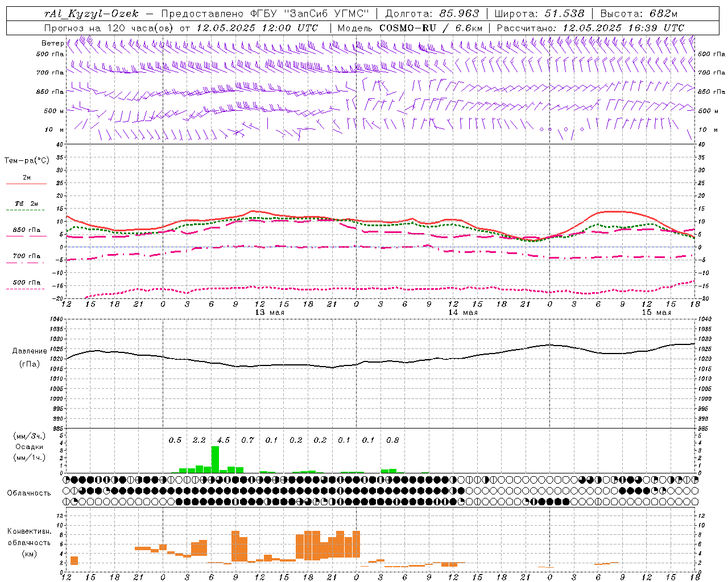The width and height of the screenshot is (728, 582).
Task: Click the (мм/3ч.) unit label
Action: (30, 436)
